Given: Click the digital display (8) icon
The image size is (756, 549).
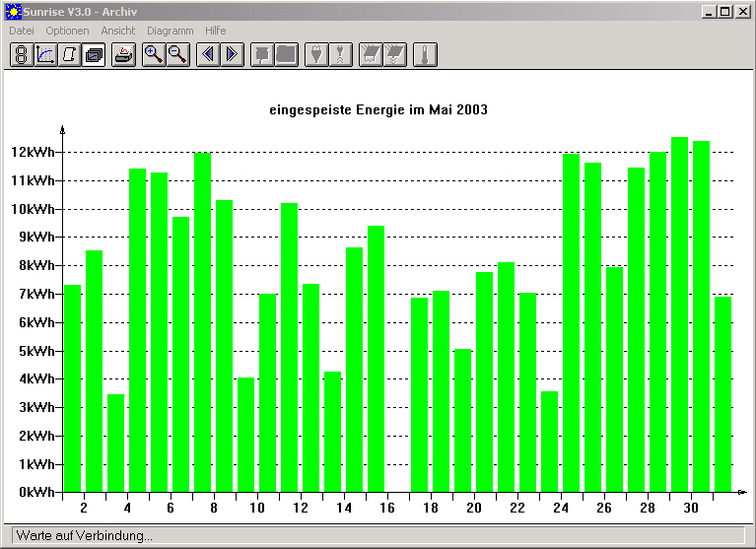Looking at the screenshot, I should (22, 54).
